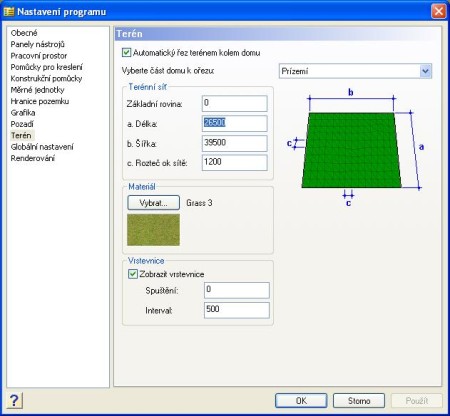Screen dimensions: 450x416
Task: Open the Měrné jednotky section
Action: pos(37,90)
